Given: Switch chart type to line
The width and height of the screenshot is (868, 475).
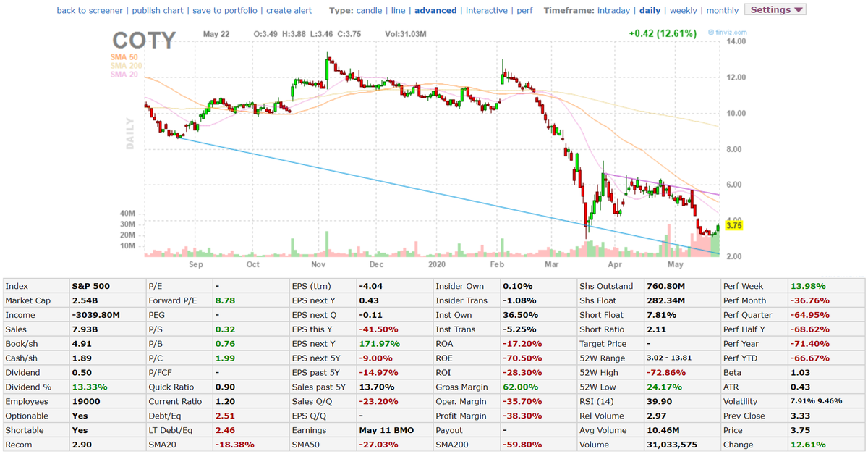Looking at the screenshot, I should pyautogui.click(x=398, y=10).
